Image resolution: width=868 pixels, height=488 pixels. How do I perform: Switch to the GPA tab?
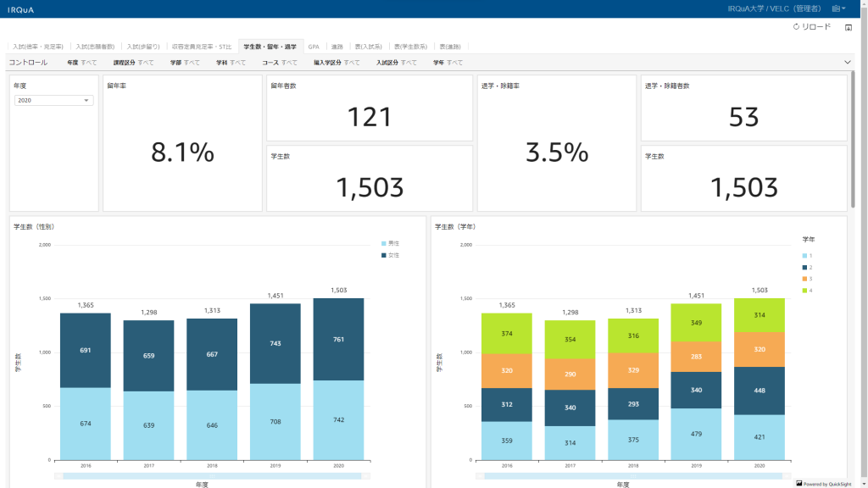point(314,47)
